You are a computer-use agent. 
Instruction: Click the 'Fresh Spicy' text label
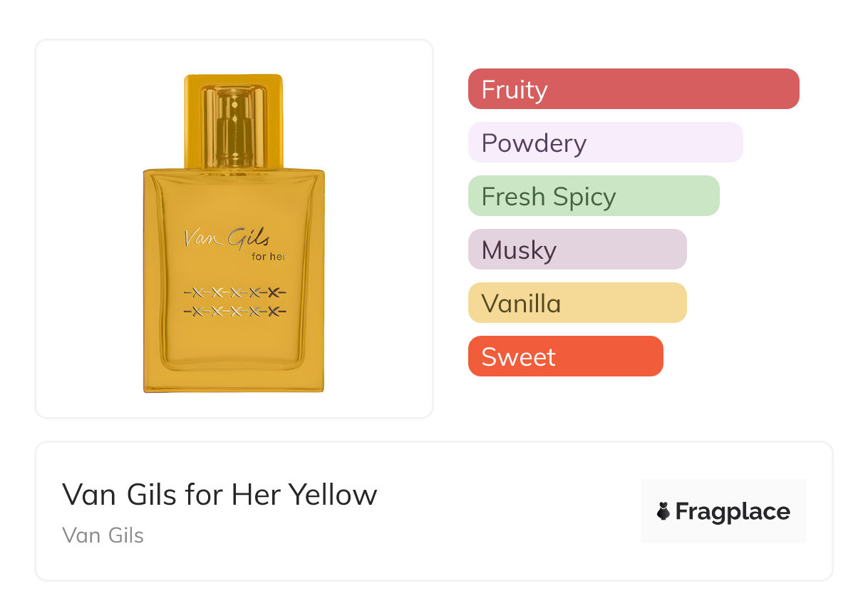549,197
